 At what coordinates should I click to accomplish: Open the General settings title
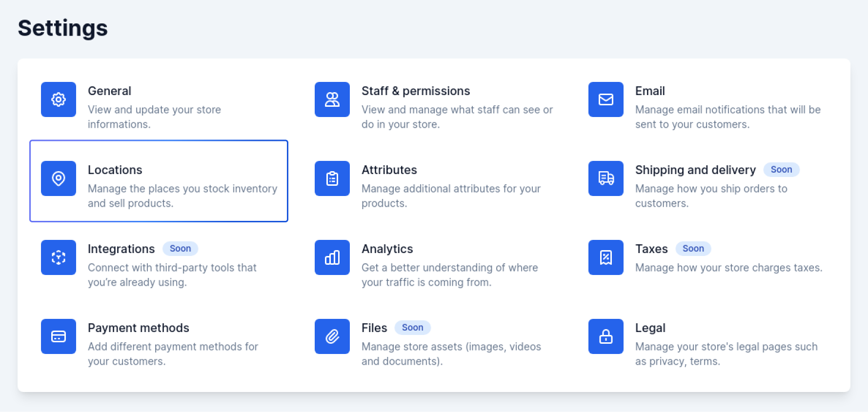coord(109,91)
